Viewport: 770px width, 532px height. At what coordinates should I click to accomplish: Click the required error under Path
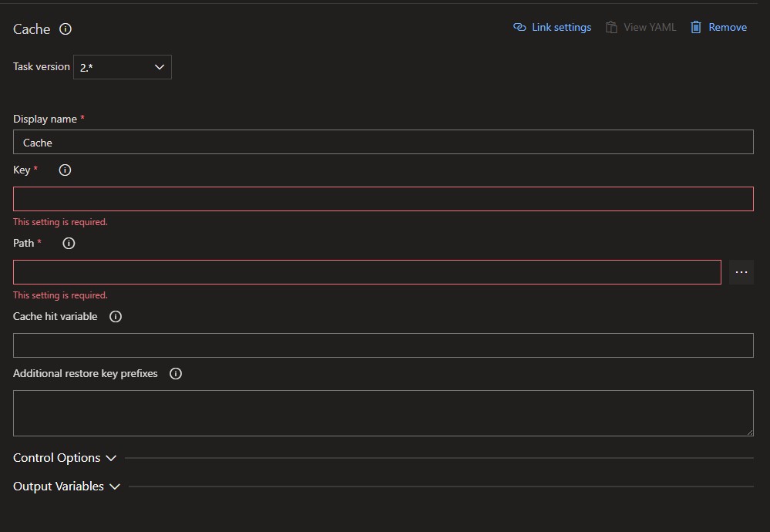[x=60, y=295]
